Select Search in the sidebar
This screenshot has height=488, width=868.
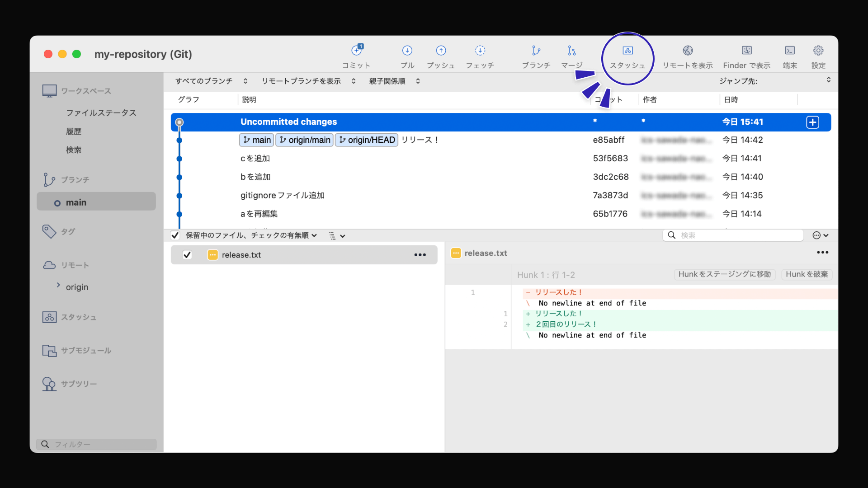(74, 150)
